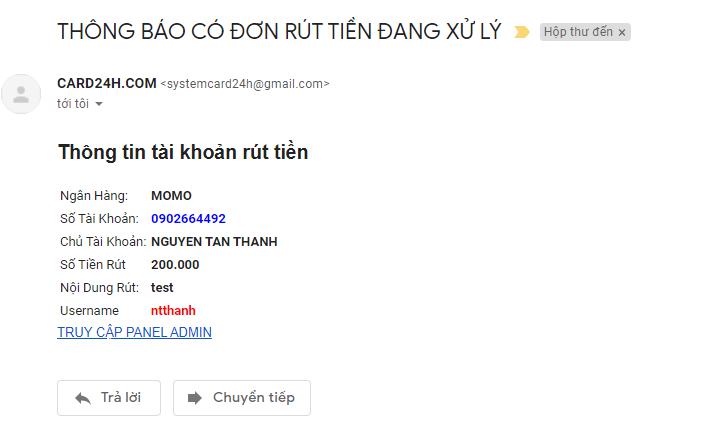Image resolution: width=713 pixels, height=442 pixels.
Task: Click the account holder NGUYEN TAN THANH
Action: [214, 242]
